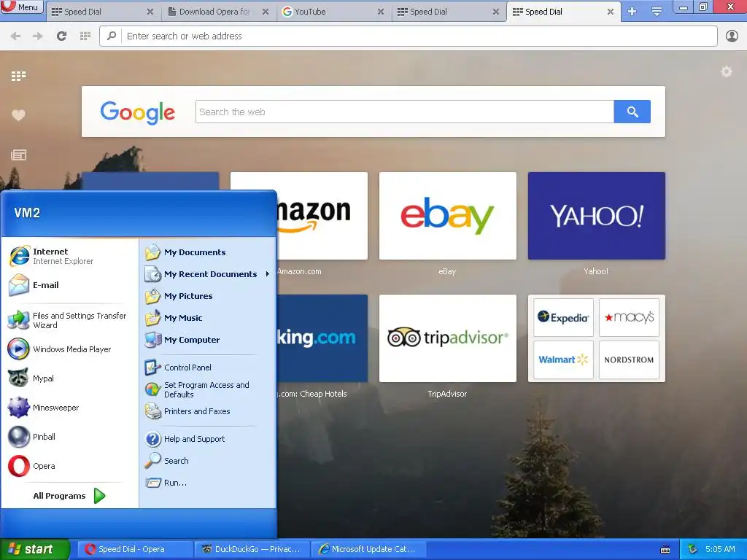
Task: Open Macy's in the folder tile
Action: tap(629, 317)
